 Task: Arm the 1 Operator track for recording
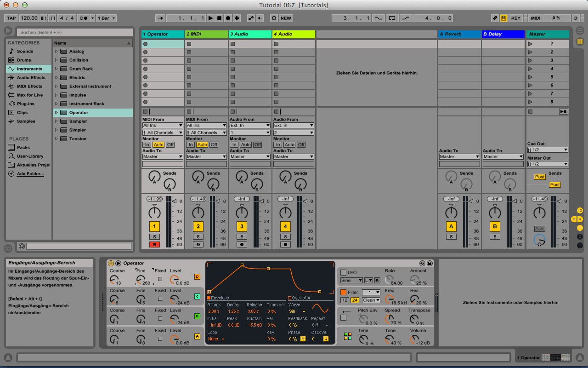click(154, 244)
